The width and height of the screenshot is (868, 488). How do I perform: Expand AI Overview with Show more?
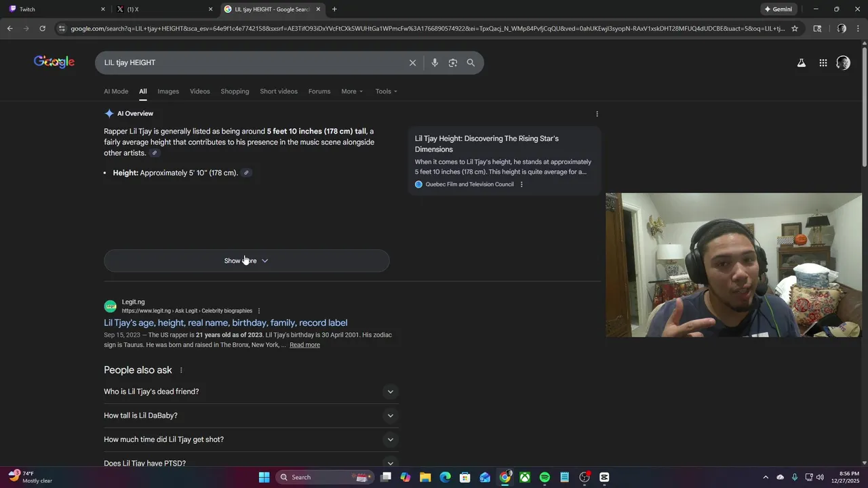click(x=247, y=261)
